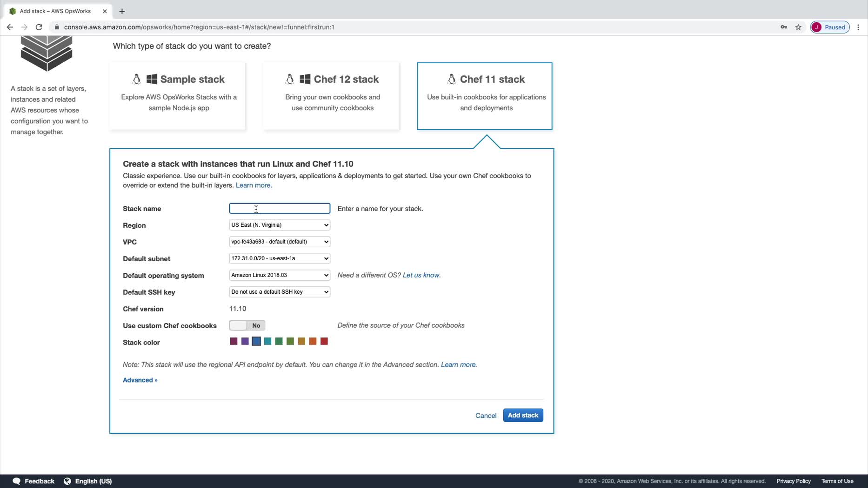The height and width of the screenshot is (488, 868).
Task: Cancel stack creation
Action: tap(486, 415)
